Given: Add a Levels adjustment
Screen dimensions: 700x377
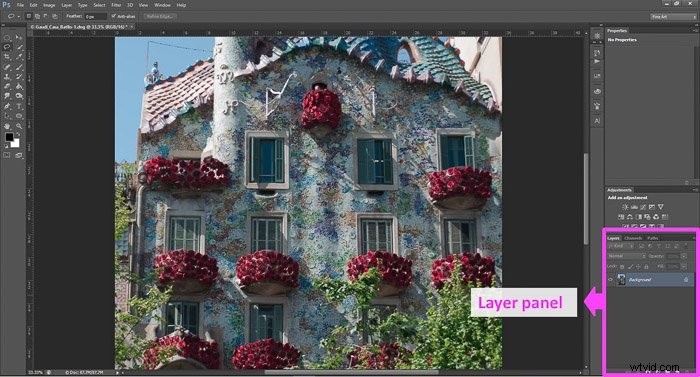Looking at the screenshot, I should point(634,207).
